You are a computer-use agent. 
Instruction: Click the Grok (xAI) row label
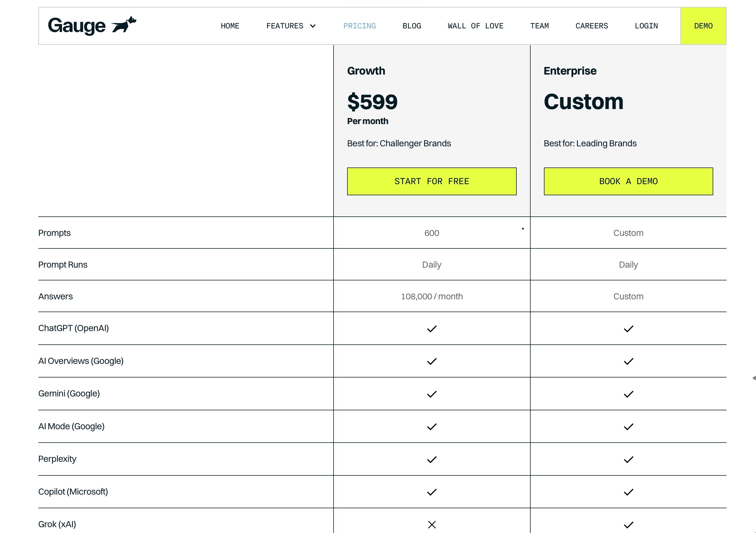57,524
